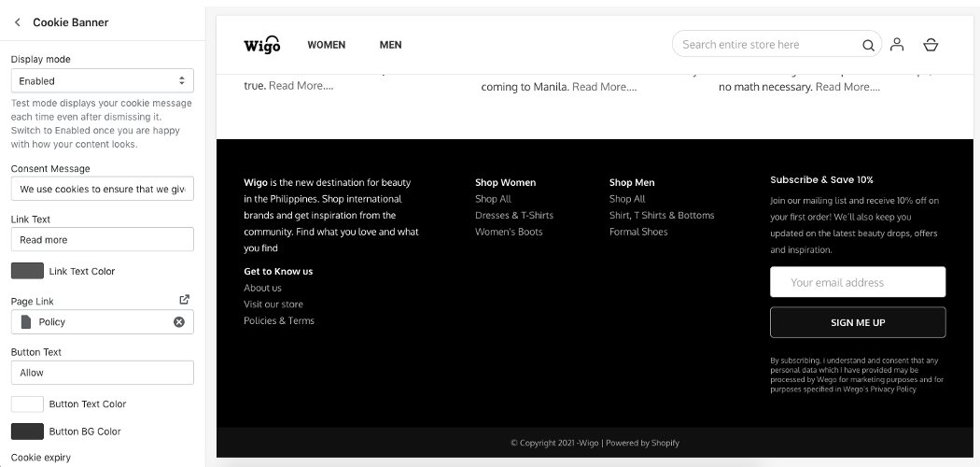Open the WOMEN navigation menu
The height and width of the screenshot is (467, 980).
pos(326,45)
